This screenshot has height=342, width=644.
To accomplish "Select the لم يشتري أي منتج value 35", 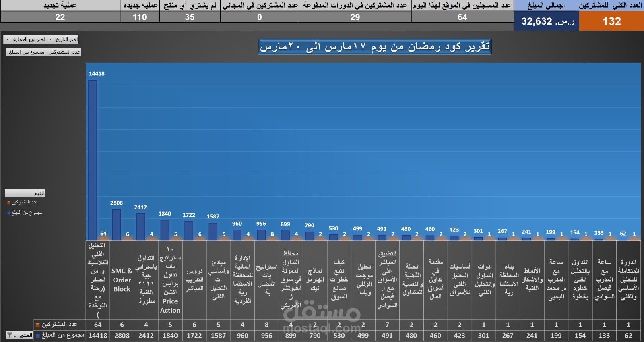I will click(190, 17).
